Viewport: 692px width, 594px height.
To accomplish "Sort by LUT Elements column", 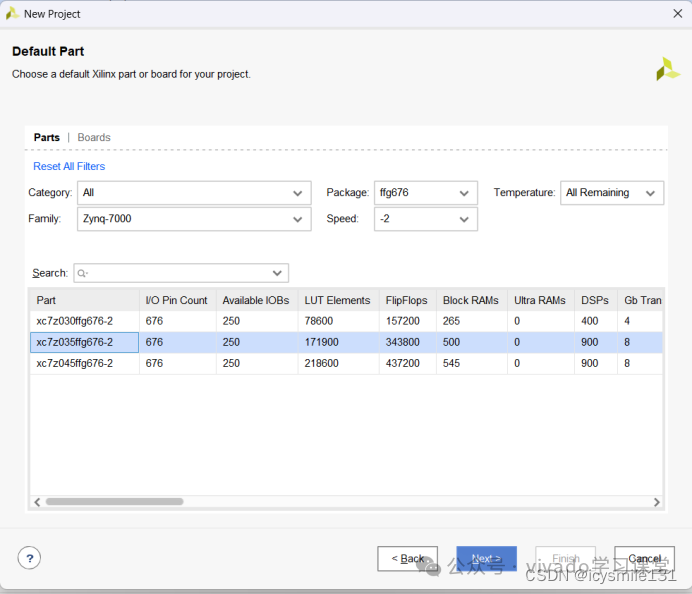I will click(x=338, y=301).
